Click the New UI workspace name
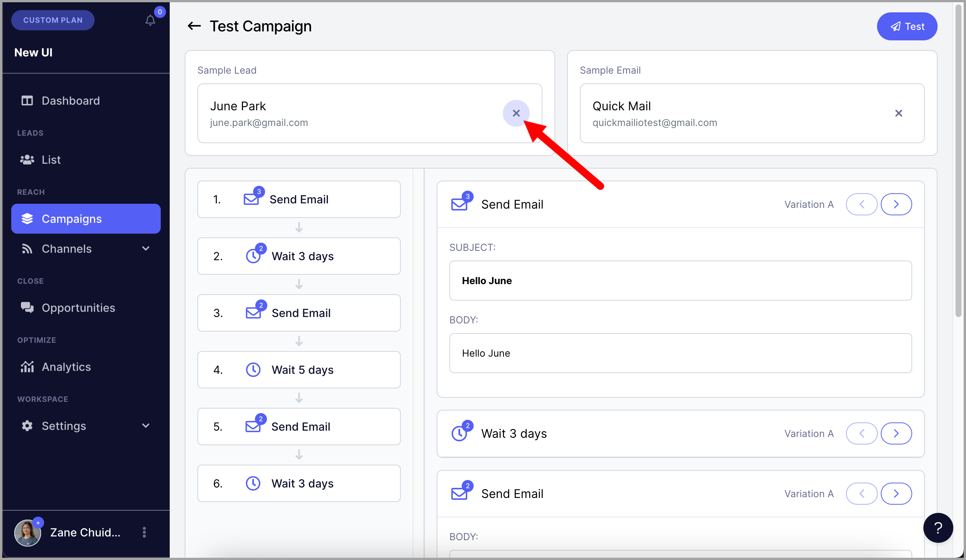 pos(33,52)
